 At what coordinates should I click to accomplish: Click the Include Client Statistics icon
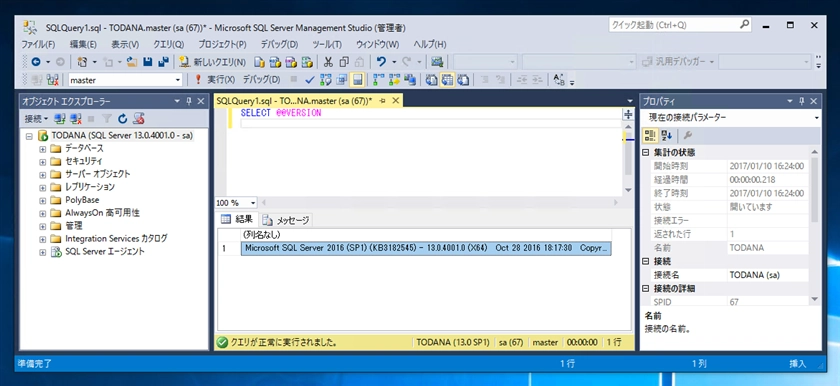[410, 80]
